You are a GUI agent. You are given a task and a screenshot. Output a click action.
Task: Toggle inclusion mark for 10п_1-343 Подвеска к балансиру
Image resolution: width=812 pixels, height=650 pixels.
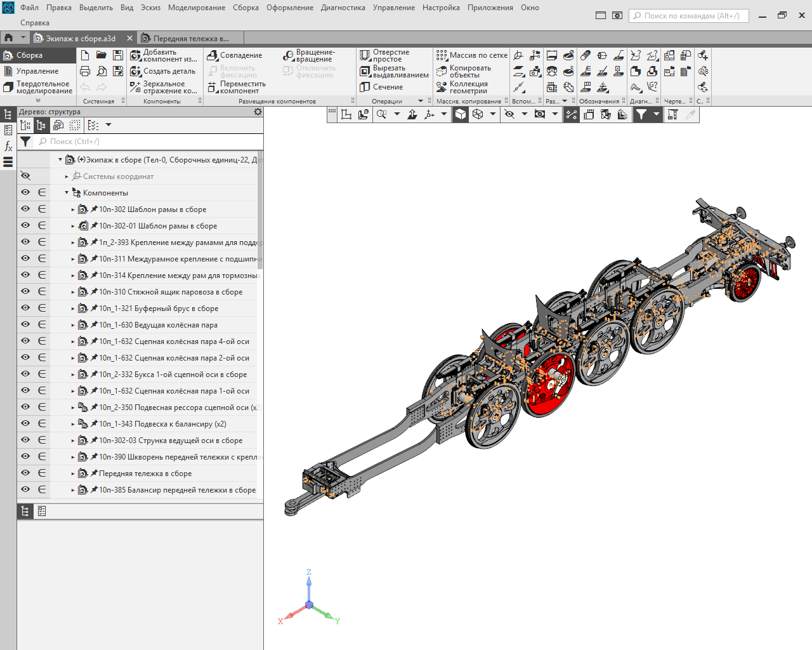click(42, 423)
